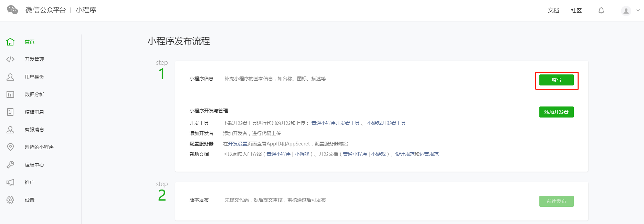Click the 客服消息 person icon
The height and width of the screenshot is (224, 644).
tap(10, 130)
